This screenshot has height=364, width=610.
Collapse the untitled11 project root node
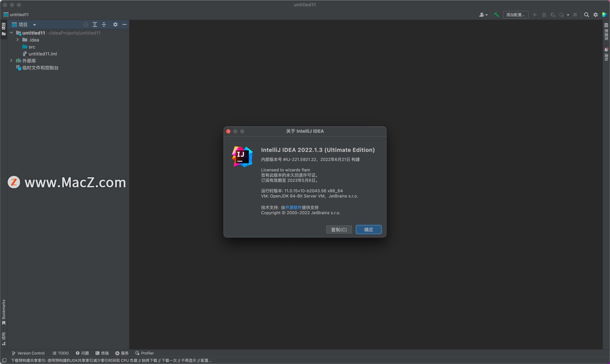click(x=12, y=33)
